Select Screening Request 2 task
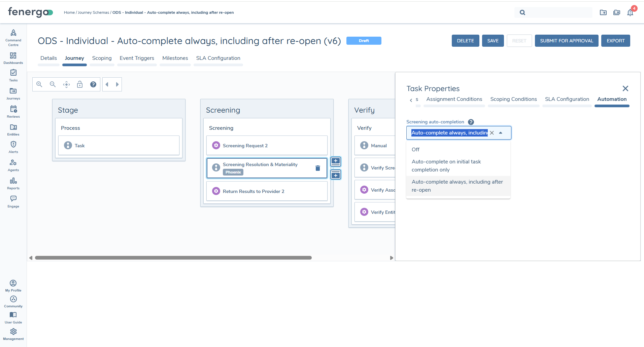This screenshot has width=644, height=347. click(267, 145)
